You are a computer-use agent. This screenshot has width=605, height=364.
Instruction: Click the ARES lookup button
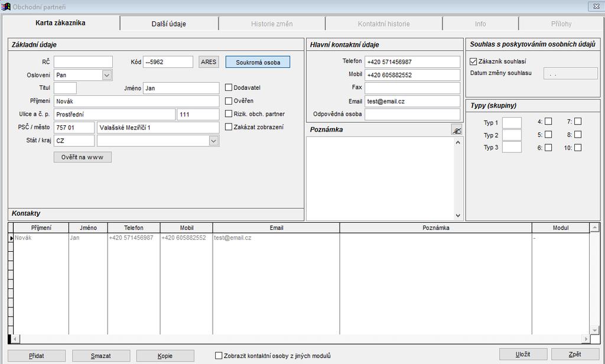point(209,62)
